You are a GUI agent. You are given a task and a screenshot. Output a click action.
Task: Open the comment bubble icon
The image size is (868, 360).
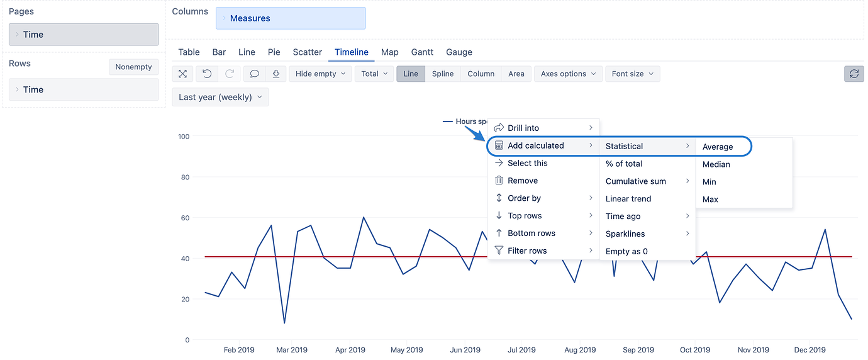[x=255, y=74]
